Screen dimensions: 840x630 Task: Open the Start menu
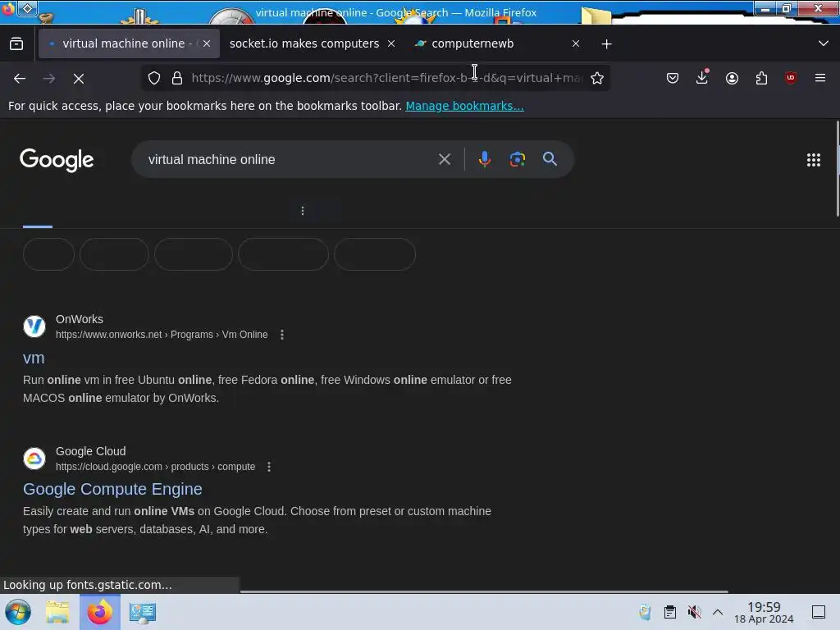tap(18, 612)
